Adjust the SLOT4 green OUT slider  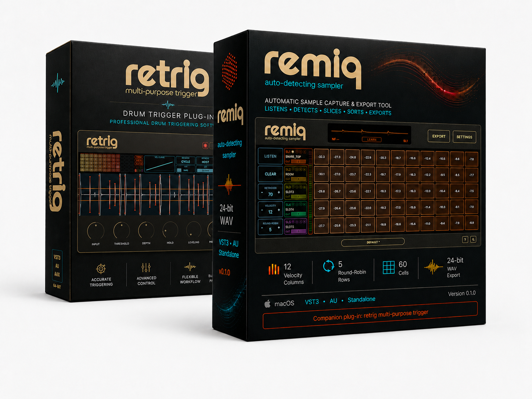click(x=299, y=214)
